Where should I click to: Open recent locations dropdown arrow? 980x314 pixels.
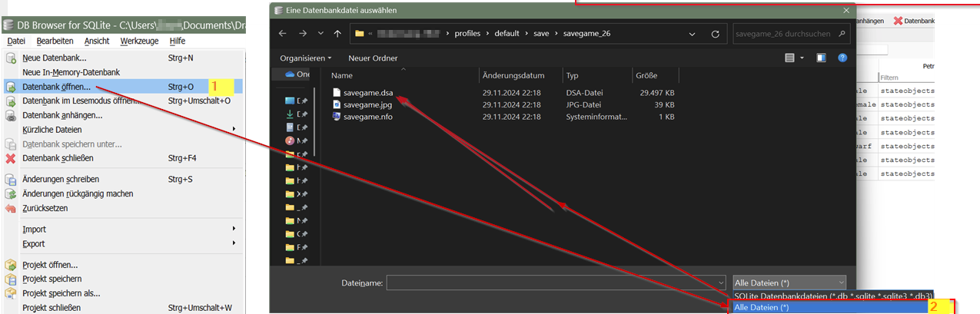(x=321, y=35)
